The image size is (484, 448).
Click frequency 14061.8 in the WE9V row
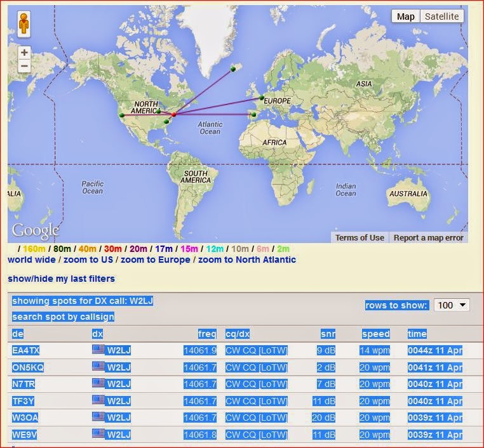point(200,435)
